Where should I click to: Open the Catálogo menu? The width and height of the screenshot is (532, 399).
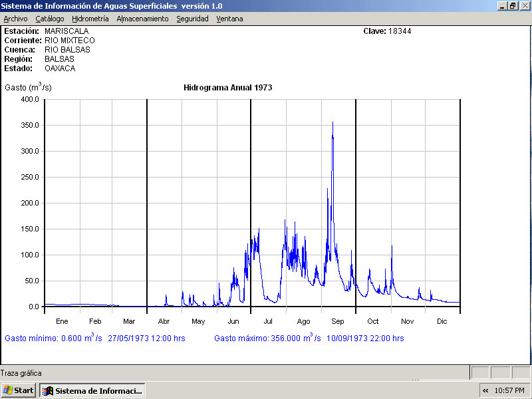point(50,19)
